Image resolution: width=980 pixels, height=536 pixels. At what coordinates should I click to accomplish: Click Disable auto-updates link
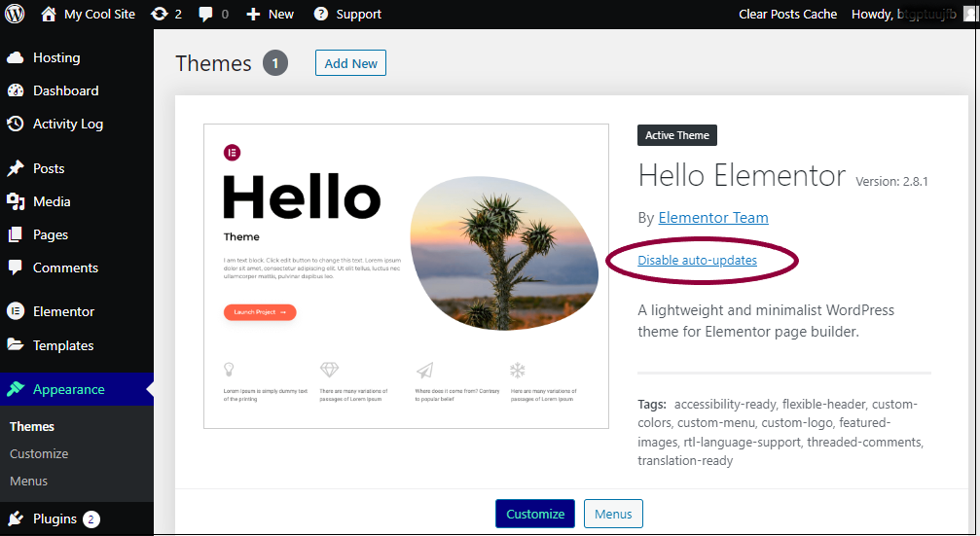point(697,261)
